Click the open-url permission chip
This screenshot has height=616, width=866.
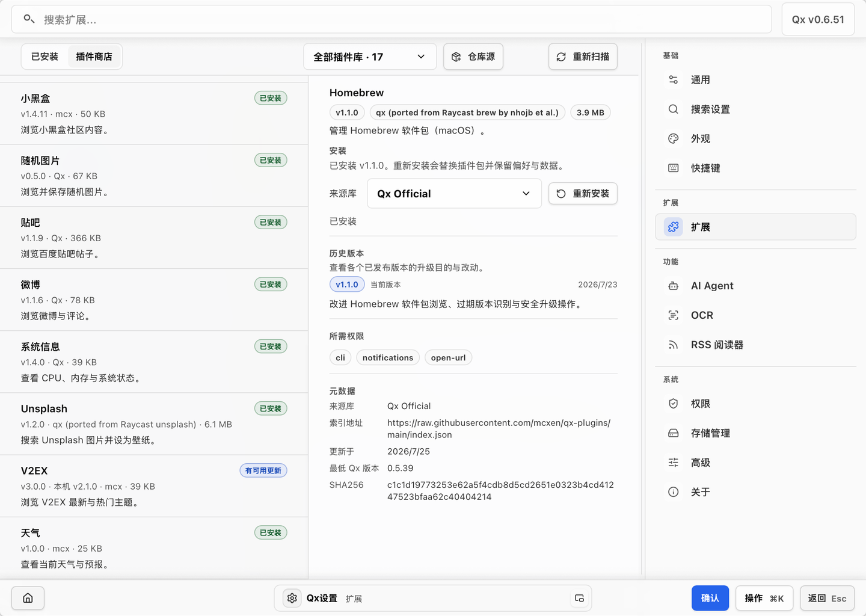click(x=449, y=358)
